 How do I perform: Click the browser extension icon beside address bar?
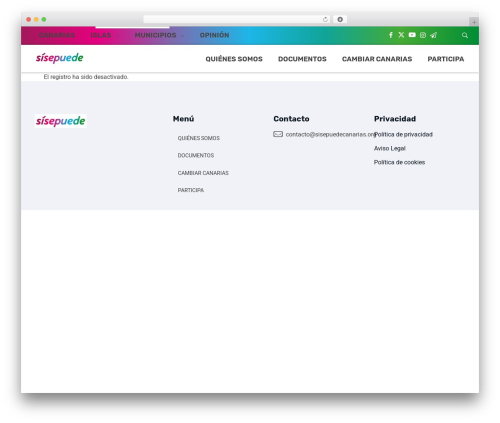[x=340, y=19]
